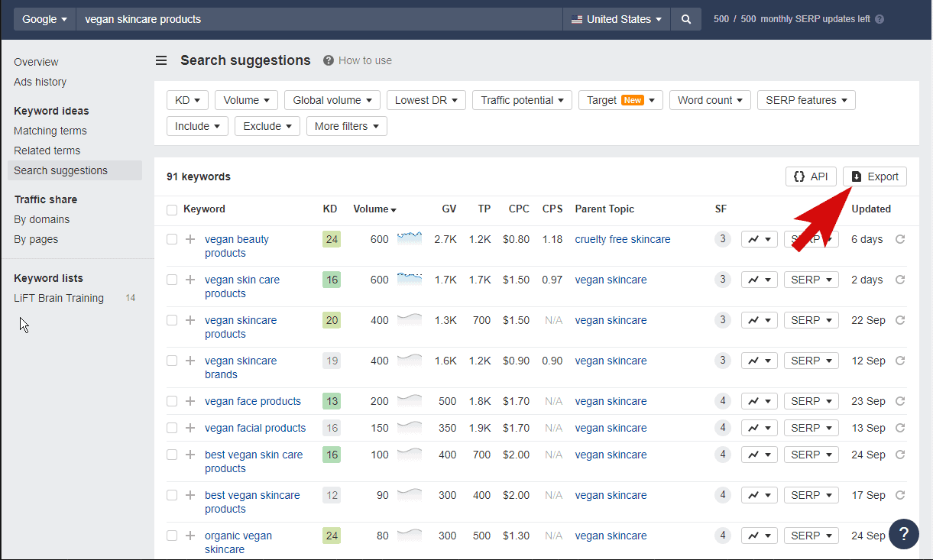Viewport: 933px width, 560px height.
Task: Expand the Global volume filter
Action: click(x=332, y=100)
